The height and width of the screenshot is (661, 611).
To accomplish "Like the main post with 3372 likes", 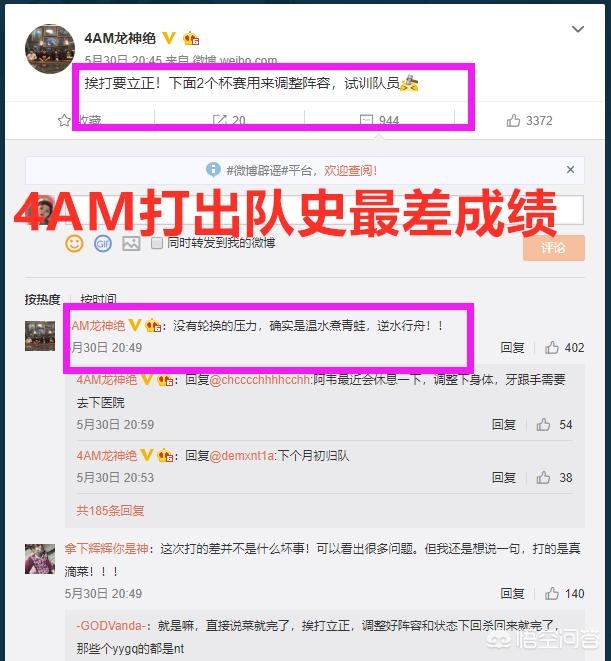I will pos(529,121).
